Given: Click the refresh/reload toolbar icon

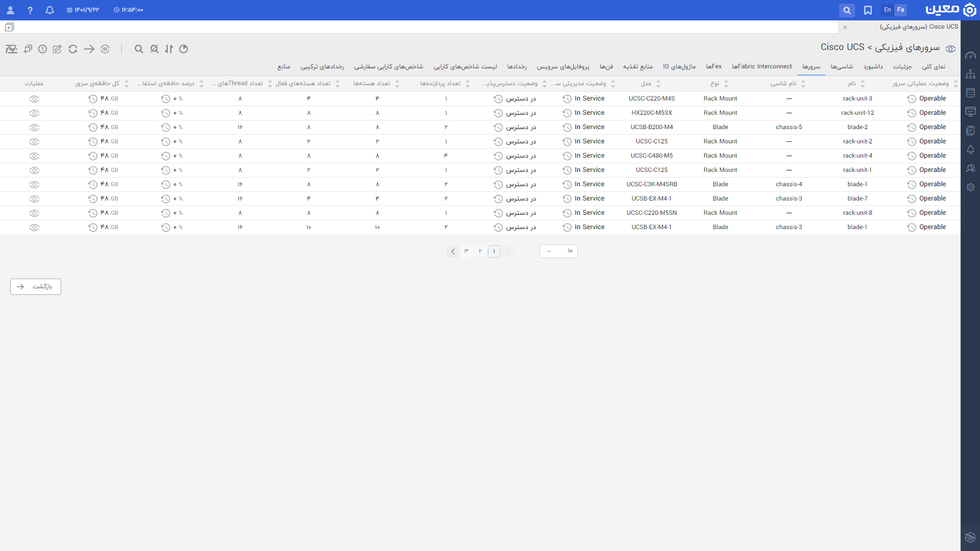Looking at the screenshot, I should (73, 49).
